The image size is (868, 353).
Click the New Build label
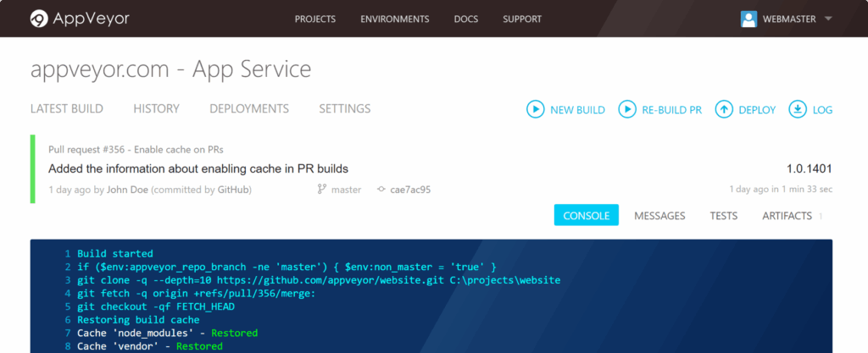[577, 110]
